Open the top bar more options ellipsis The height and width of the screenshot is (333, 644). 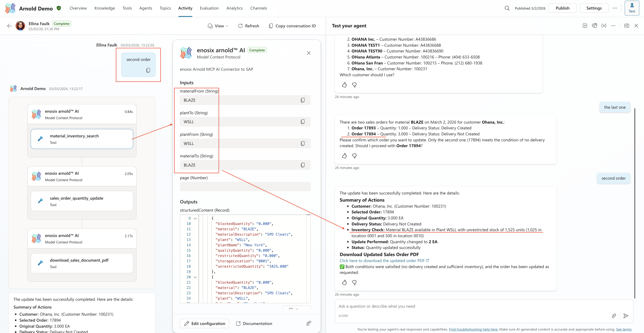tap(615, 8)
